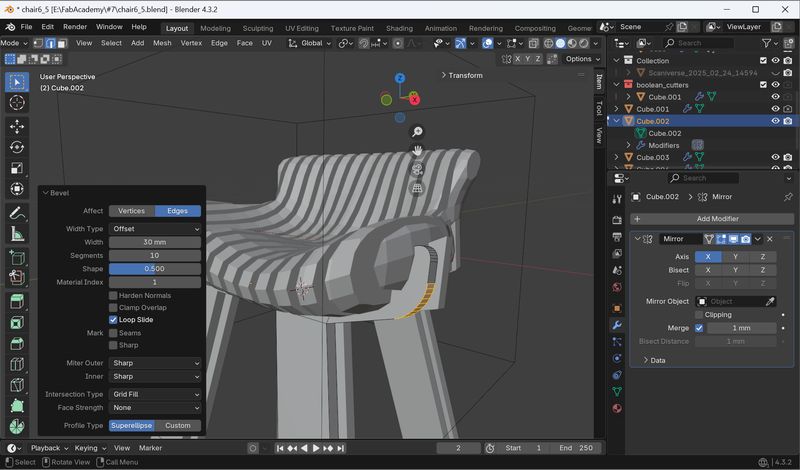Open the Object Data mesh properties tab
Screen dimensions: 800x470
coord(617,391)
